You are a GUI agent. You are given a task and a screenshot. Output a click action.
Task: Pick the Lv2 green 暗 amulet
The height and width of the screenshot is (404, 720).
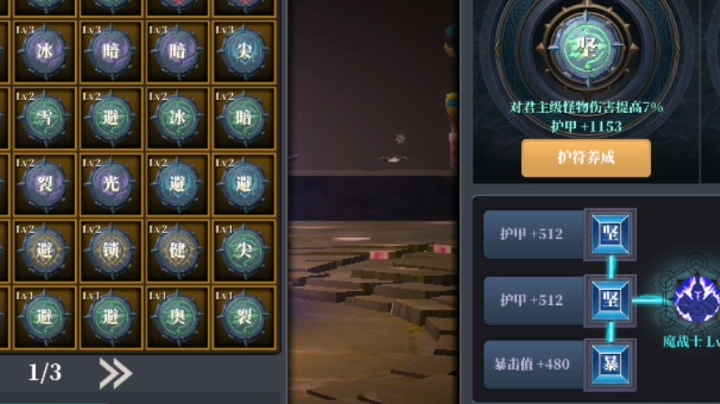click(244, 118)
